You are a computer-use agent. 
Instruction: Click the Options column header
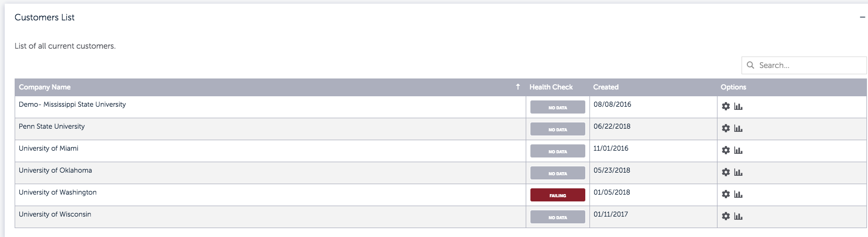coord(733,87)
